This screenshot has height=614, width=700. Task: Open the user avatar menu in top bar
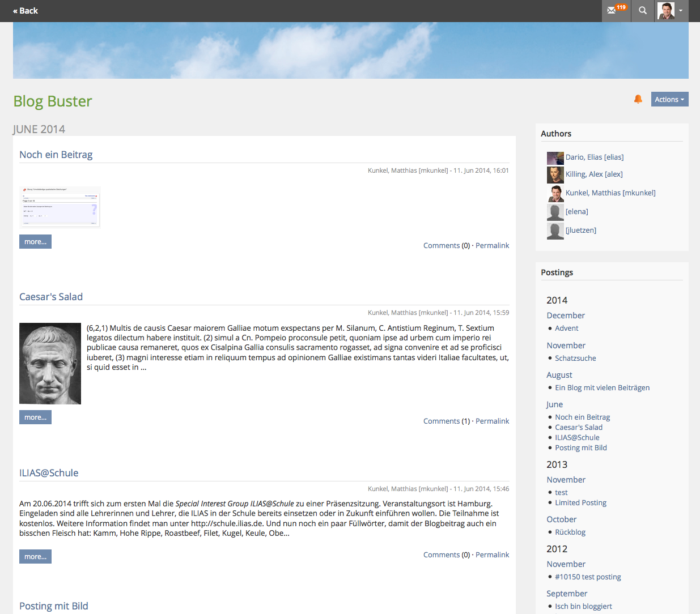pos(672,10)
